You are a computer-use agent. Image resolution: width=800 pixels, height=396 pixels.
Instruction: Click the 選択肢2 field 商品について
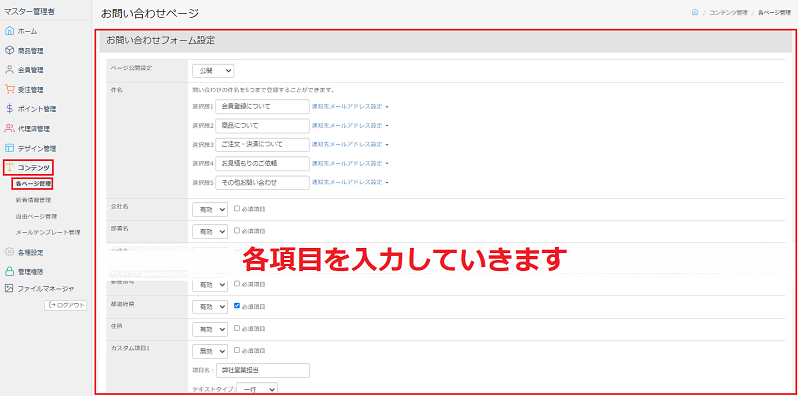[262, 125]
